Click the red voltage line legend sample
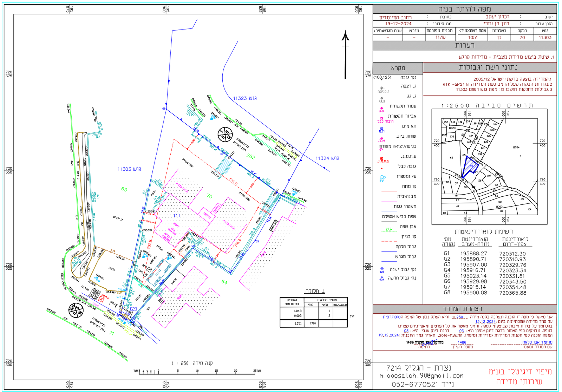The height and width of the screenshot is (392, 562). click(x=389, y=191)
